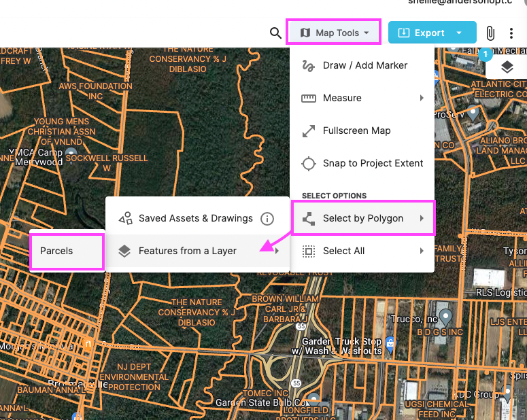Click the Garden Truck Stop shopping pin
Viewport: 527px width, 420px height.
coord(390,344)
